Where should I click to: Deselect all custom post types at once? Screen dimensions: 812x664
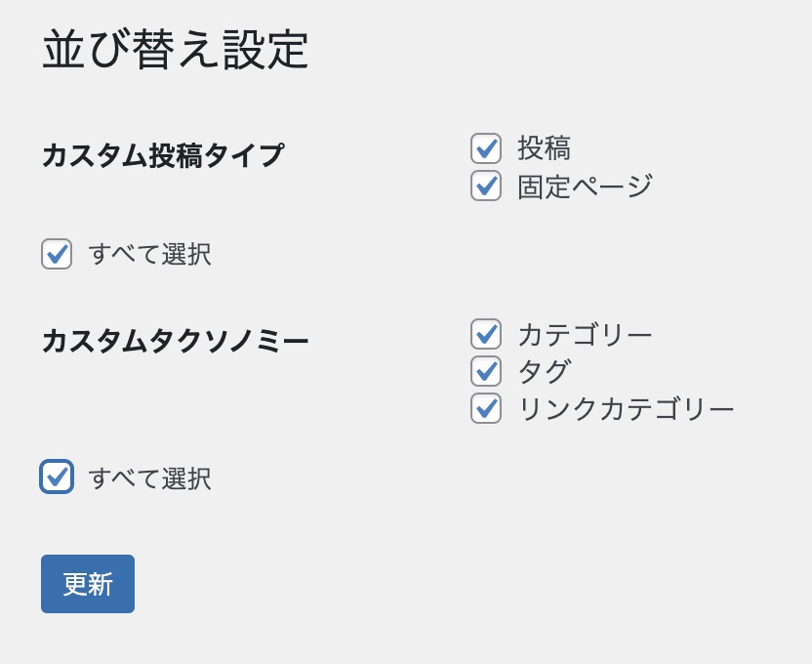pos(57,254)
